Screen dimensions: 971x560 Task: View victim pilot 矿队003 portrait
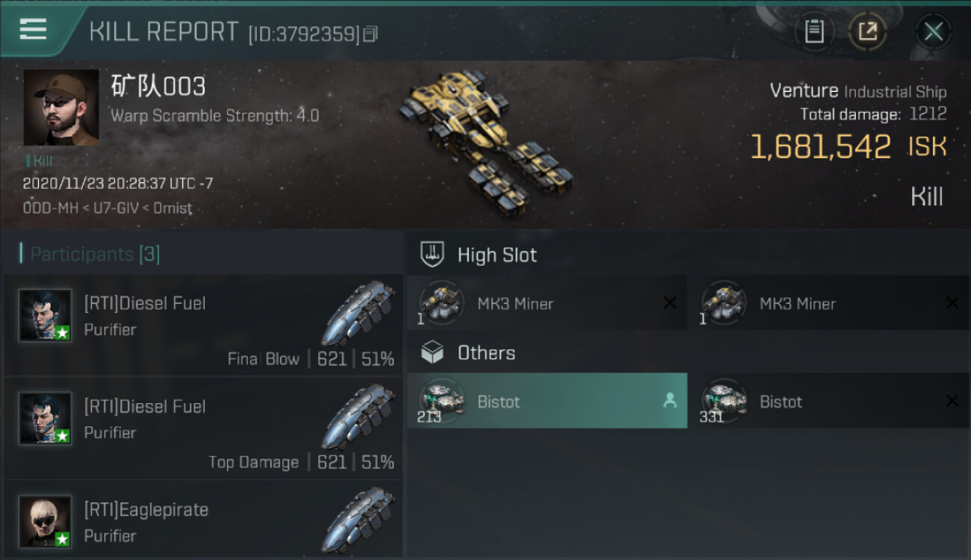[x=61, y=108]
